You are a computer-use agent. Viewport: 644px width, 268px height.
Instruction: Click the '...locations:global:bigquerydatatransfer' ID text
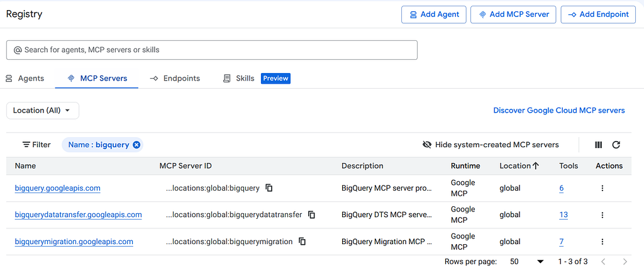point(234,215)
